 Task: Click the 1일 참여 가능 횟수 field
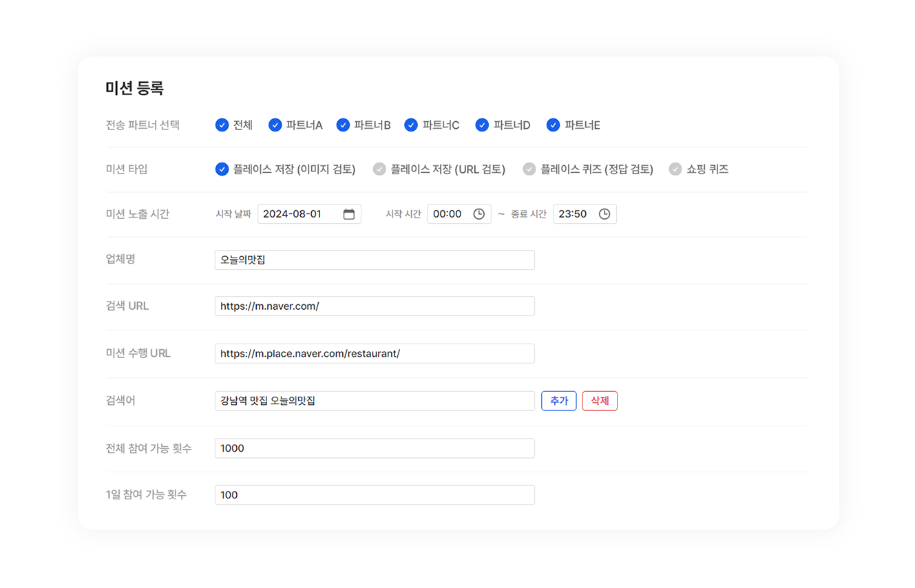coord(375,495)
